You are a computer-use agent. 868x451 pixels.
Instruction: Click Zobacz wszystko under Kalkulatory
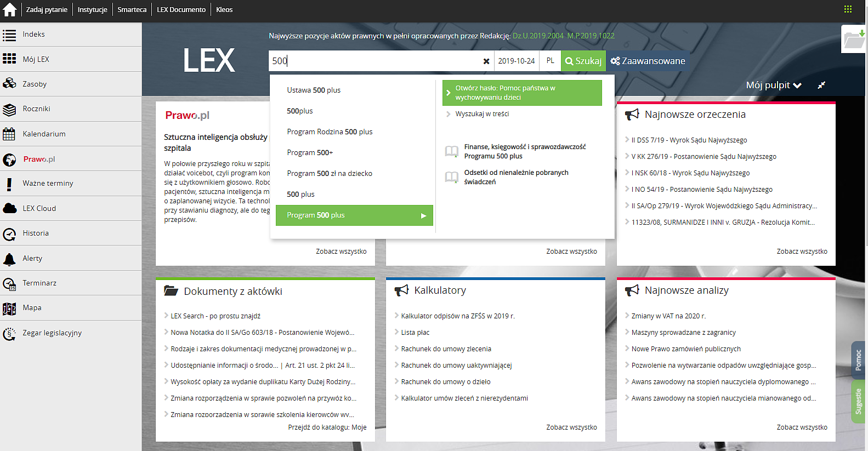(x=571, y=427)
